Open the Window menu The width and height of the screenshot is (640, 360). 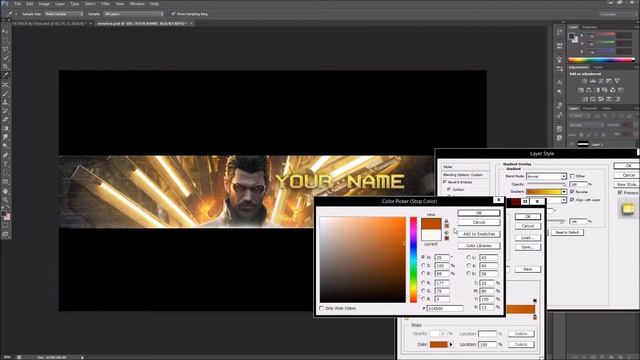137,4
